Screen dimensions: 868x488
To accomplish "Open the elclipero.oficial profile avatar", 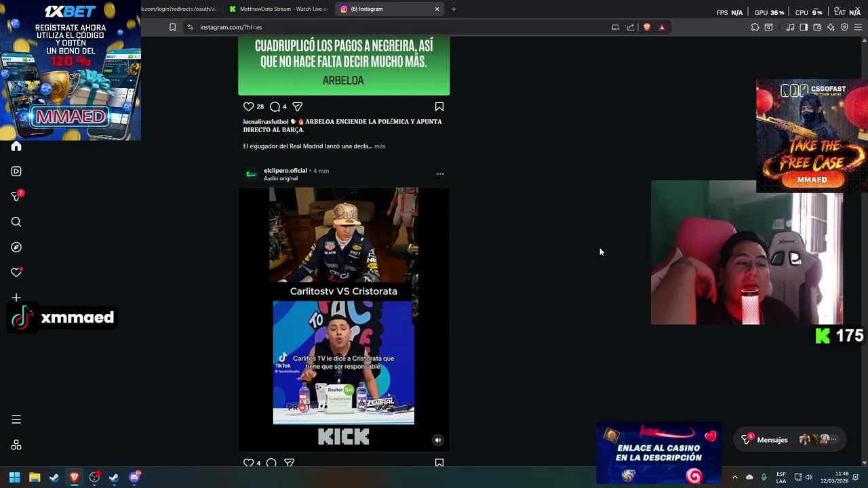I will 251,174.
